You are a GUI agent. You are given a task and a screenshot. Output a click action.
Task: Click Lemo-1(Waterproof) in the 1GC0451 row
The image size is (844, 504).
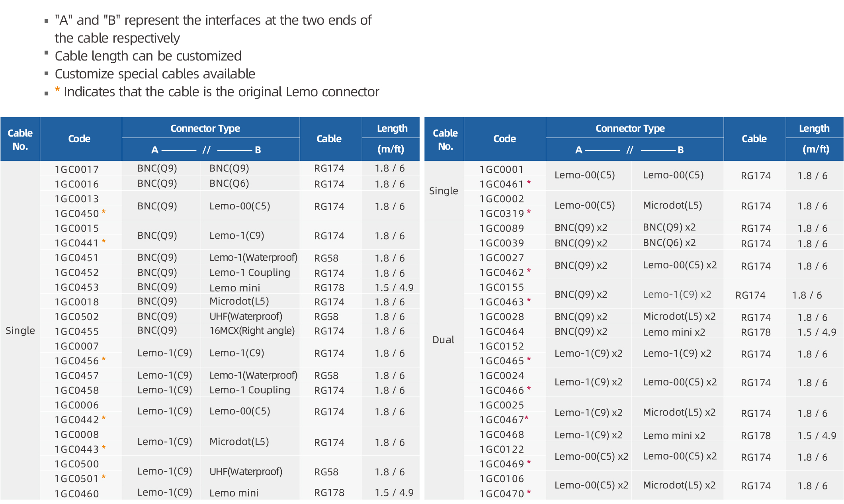click(x=253, y=258)
